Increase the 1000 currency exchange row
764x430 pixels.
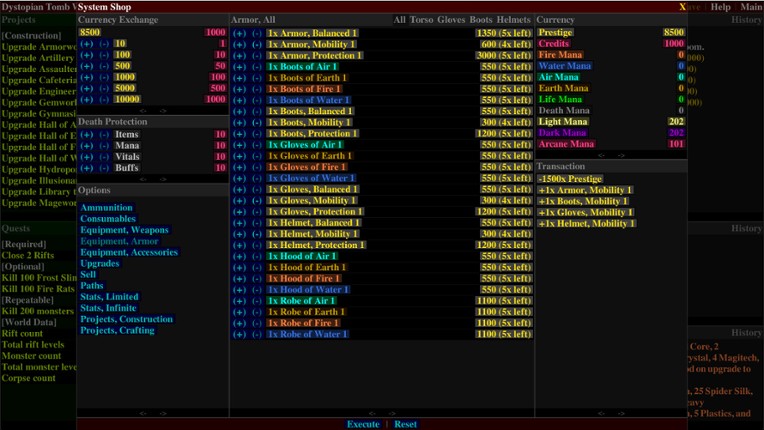point(87,77)
